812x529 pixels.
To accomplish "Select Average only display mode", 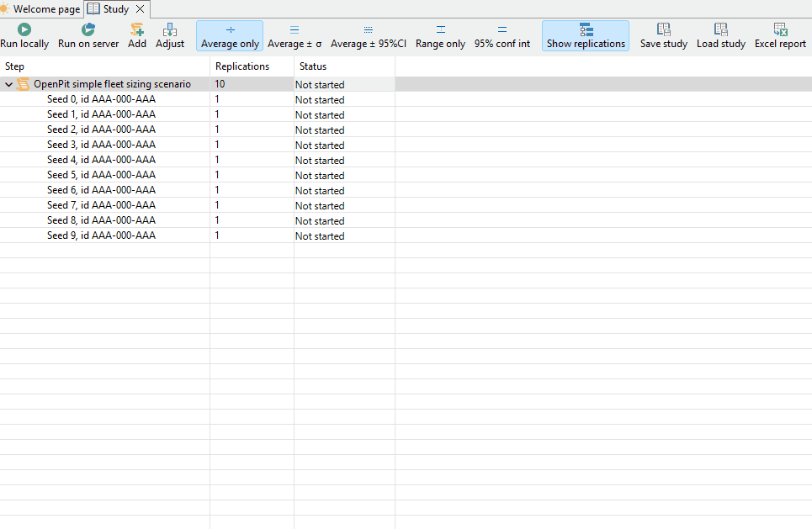I will pyautogui.click(x=230, y=35).
